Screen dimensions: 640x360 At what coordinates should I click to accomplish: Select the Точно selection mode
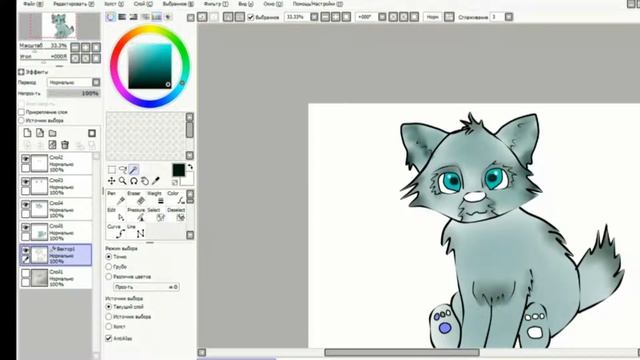109,257
